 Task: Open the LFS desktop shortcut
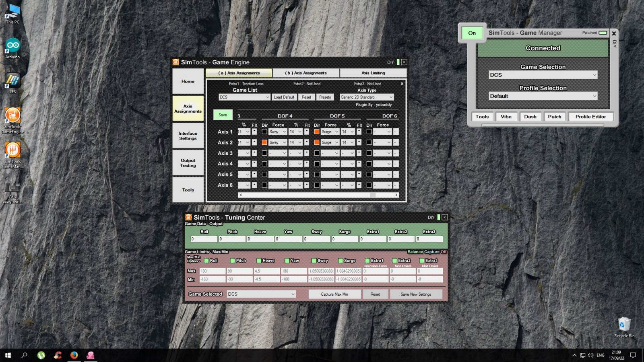pos(12,83)
